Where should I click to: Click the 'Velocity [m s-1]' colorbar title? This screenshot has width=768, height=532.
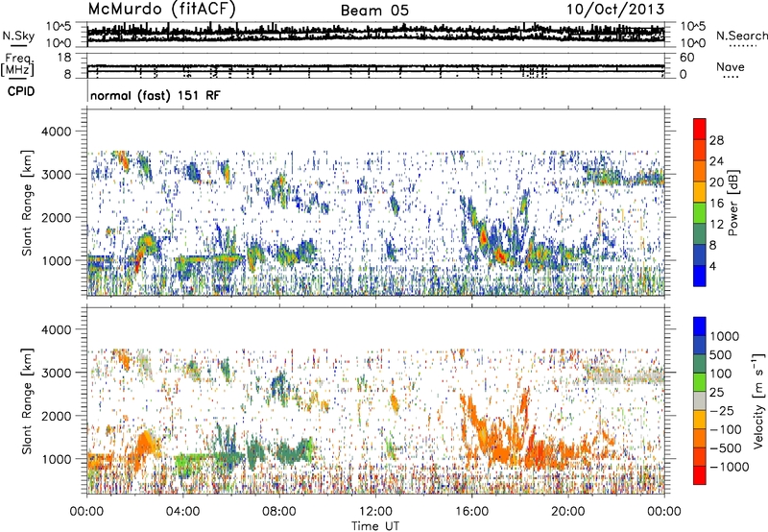click(x=758, y=399)
